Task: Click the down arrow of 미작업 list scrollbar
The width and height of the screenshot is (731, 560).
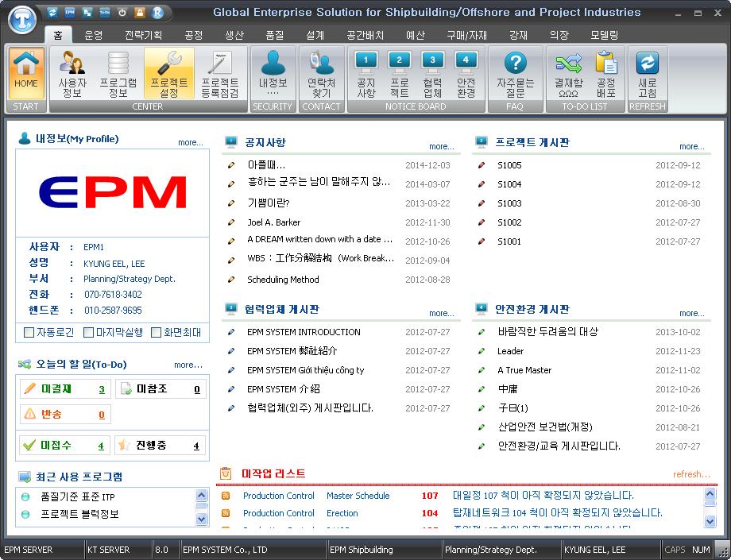Action: (x=710, y=521)
